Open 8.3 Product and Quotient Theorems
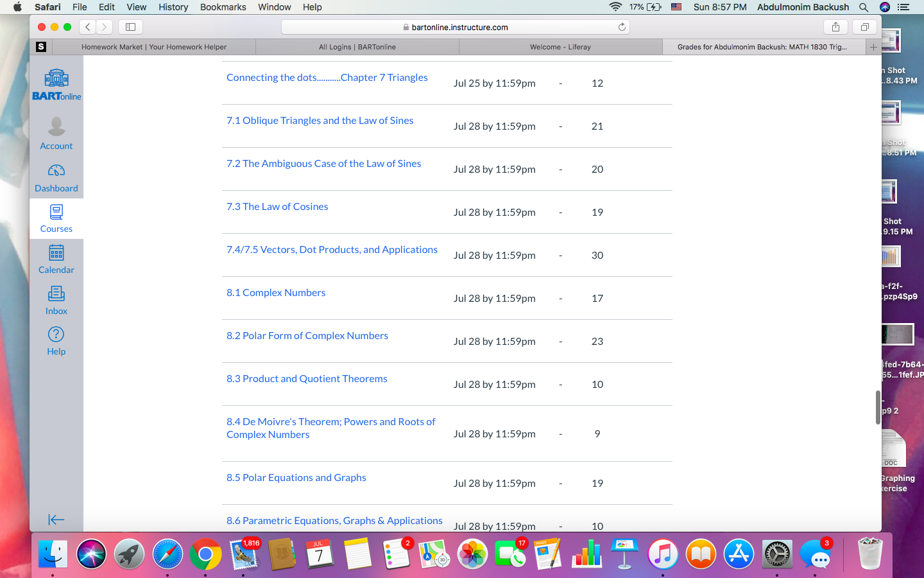The width and height of the screenshot is (924, 578). [307, 378]
